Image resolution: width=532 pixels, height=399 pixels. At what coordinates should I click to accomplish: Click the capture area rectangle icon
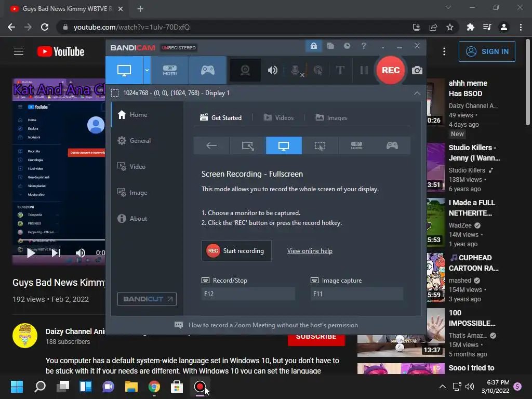(115, 93)
